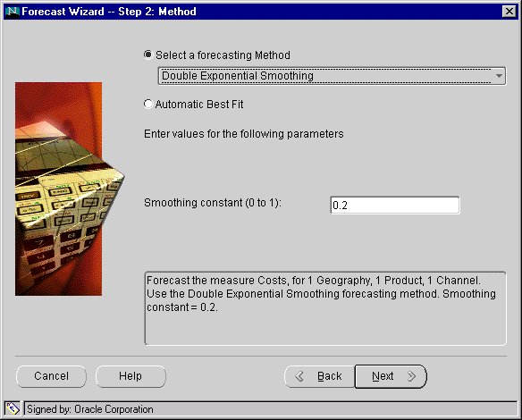The image size is (522, 420).
Task: Open the Double Exponential Smoothing method combo box
Action: 332,76
